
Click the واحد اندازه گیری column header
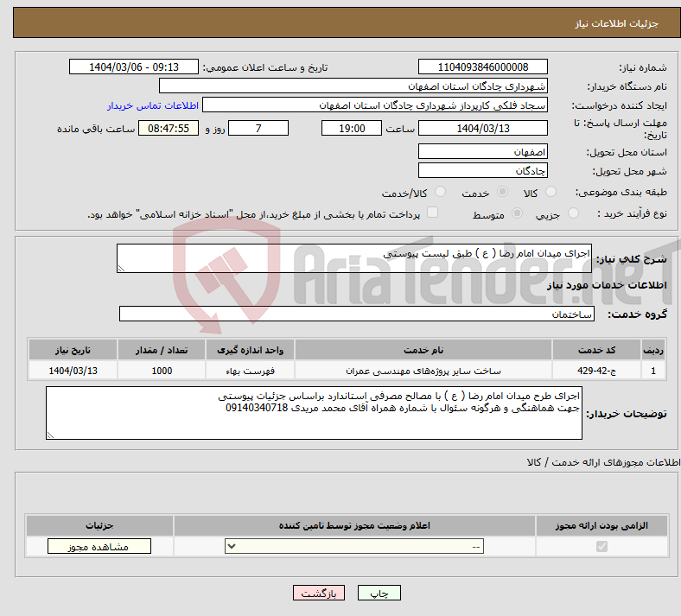(250, 350)
